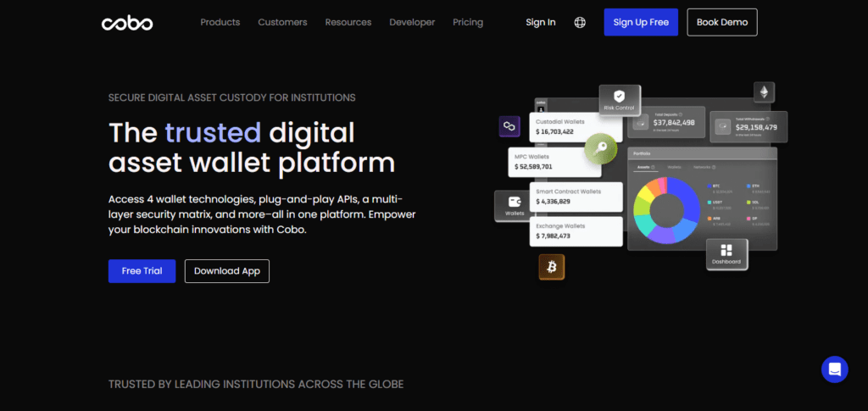This screenshot has height=411, width=868.
Task: Start the Free Trial
Action: [142, 271]
